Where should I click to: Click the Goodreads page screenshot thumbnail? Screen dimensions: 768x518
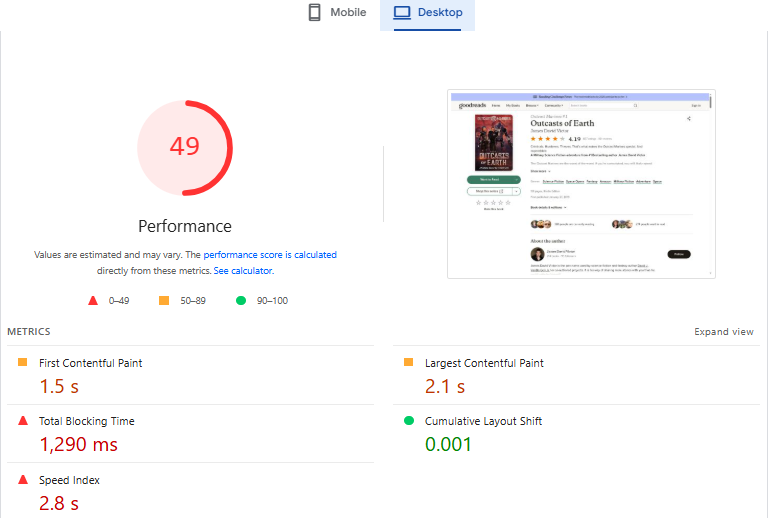tap(581, 184)
